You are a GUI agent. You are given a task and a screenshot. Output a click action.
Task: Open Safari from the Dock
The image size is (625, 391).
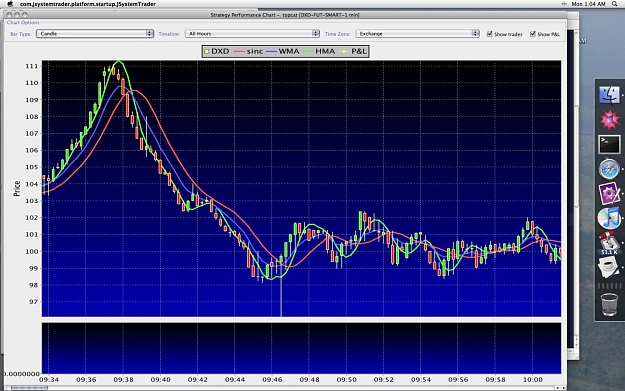coord(609,169)
